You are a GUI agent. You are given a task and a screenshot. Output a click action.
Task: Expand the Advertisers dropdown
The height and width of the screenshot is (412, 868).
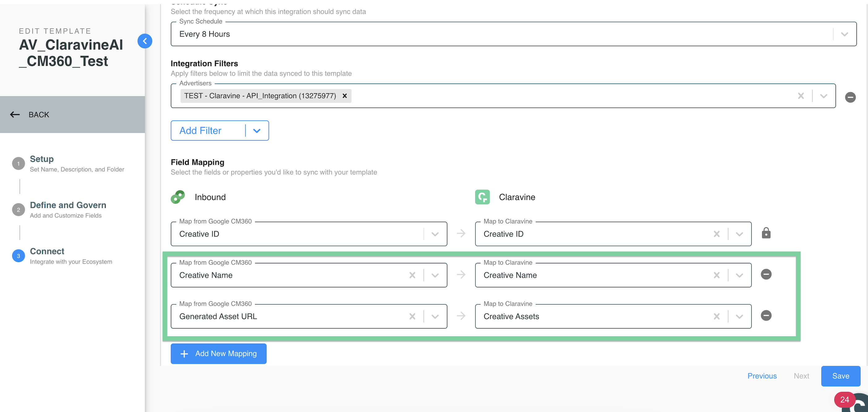[824, 96]
